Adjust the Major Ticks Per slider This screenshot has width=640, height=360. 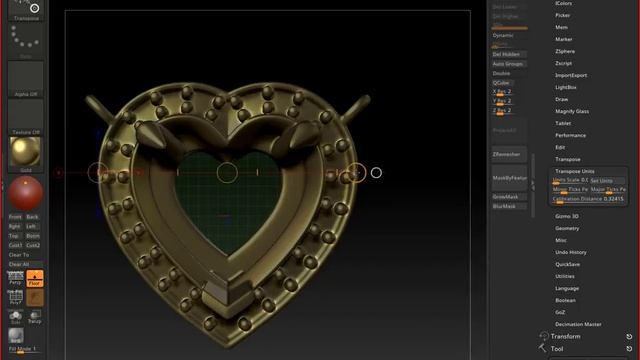pyautogui.click(x=608, y=190)
